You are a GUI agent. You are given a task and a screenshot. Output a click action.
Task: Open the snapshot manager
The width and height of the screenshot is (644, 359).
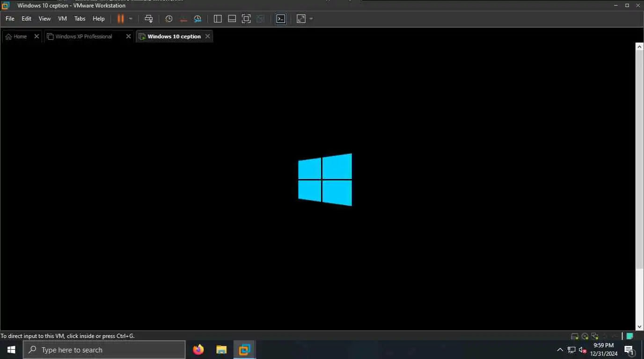click(198, 19)
